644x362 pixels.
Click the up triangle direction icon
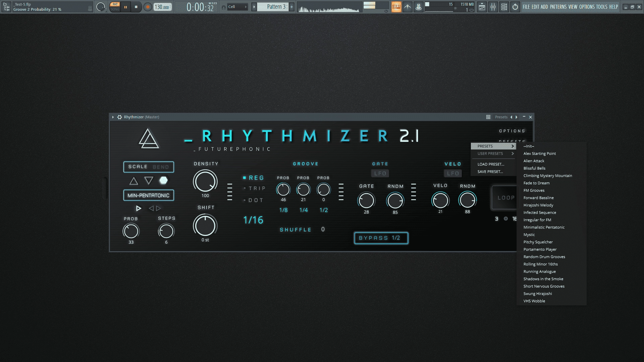134,181
